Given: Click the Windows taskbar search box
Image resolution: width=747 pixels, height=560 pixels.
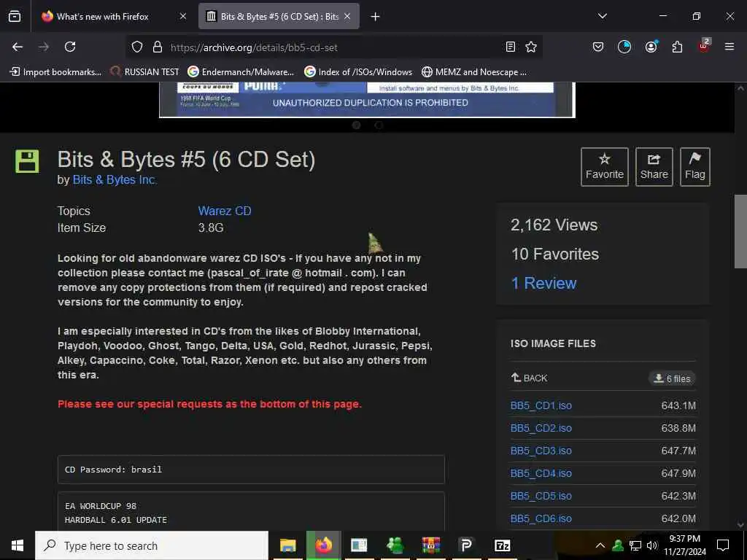Looking at the screenshot, I should [x=152, y=545].
